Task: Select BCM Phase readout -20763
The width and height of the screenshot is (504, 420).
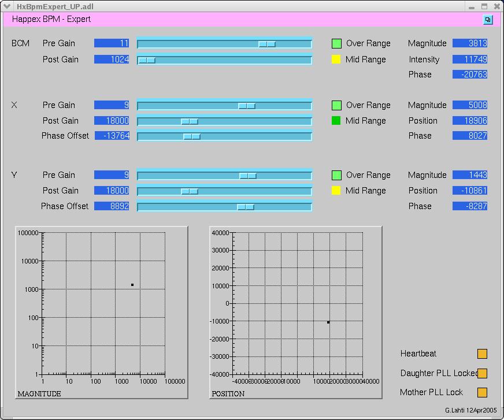Action: [x=470, y=75]
